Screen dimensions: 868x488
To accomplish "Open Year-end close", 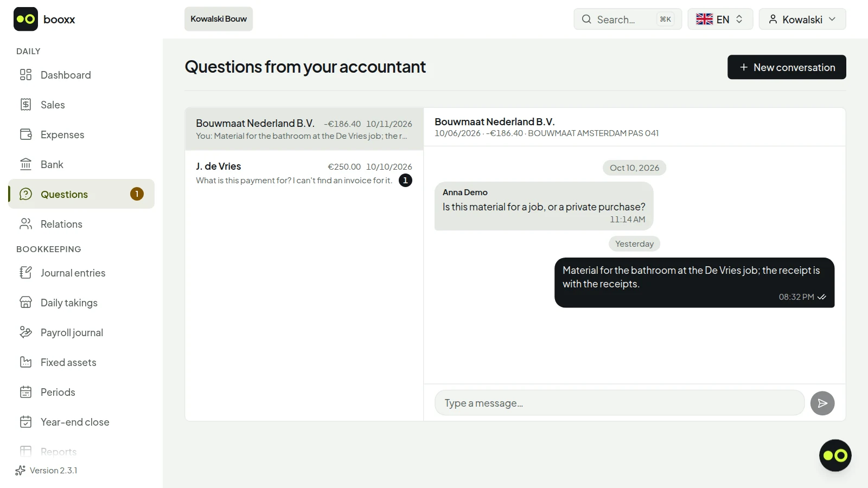I will point(81,422).
